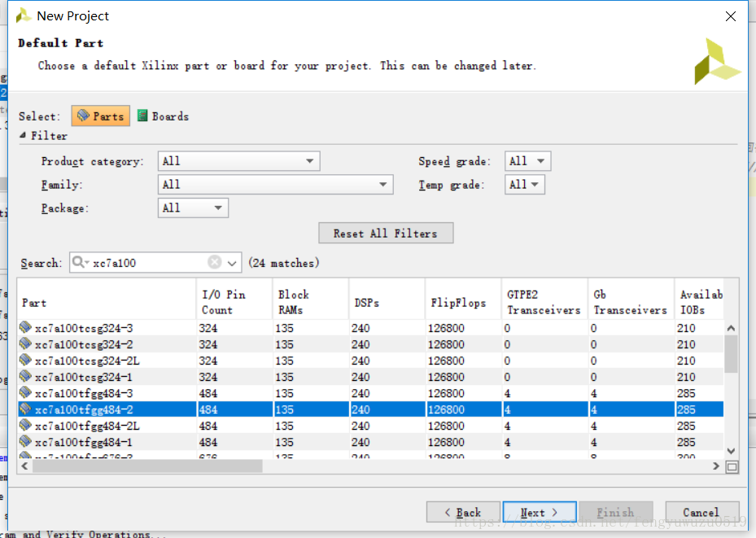Expand search history dropdown arrow
This screenshot has width=756, height=538.
(x=232, y=263)
